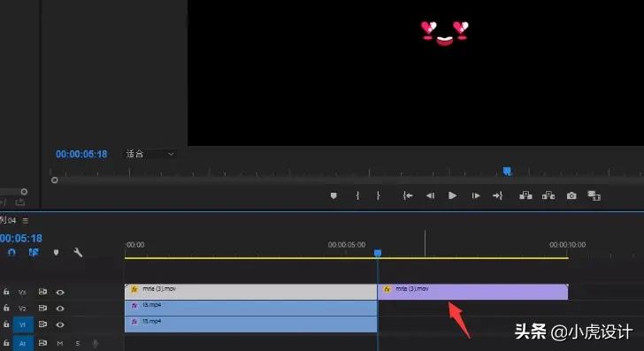Enable voice-over record on A1
Image resolution: width=644 pixels, height=351 pixels.
pyautogui.click(x=96, y=344)
